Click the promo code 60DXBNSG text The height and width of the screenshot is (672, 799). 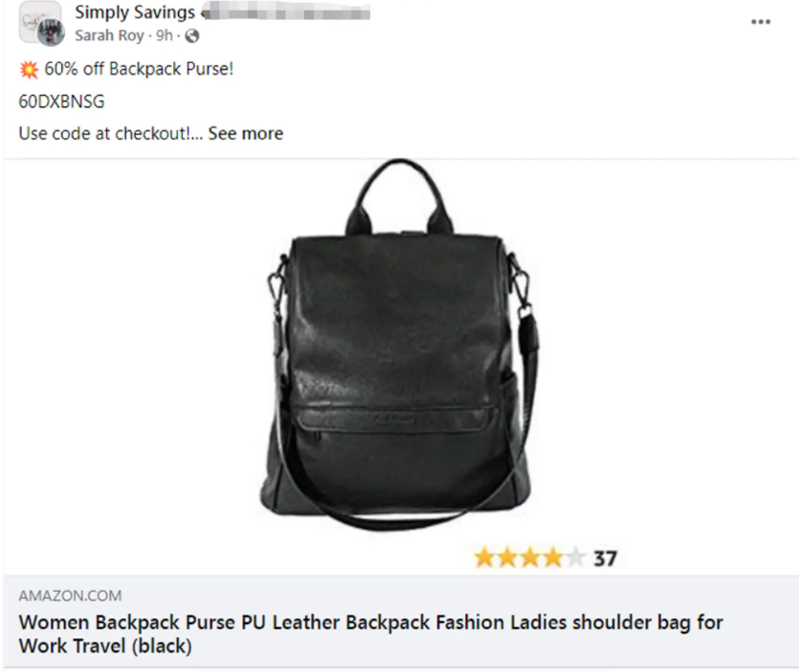tap(61, 101)
